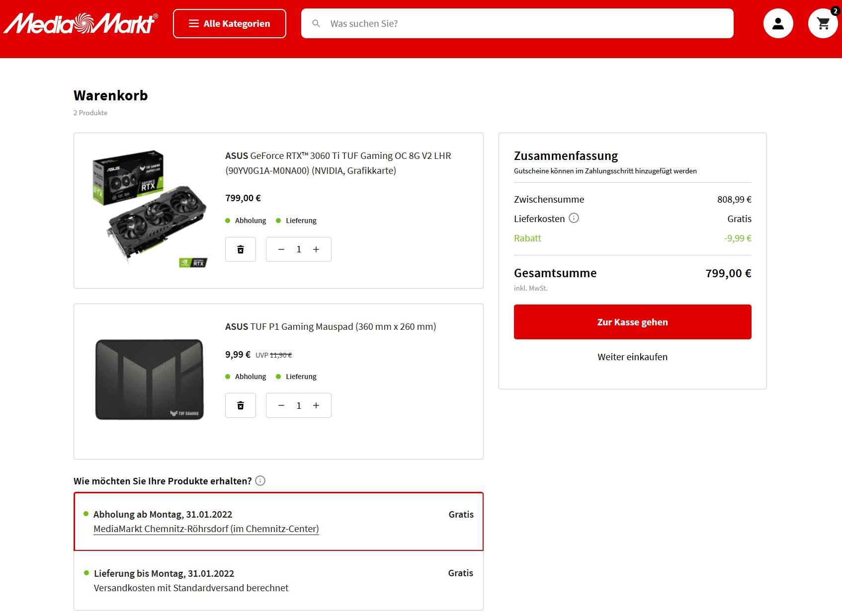Open the shopping cart icon
Screen dimensions: 842x616
pyautogui.click(x=823, y=23)
